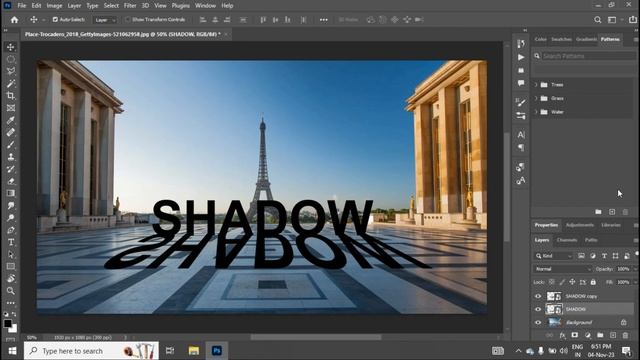Open the Character panel icon

tap(521, 135)
